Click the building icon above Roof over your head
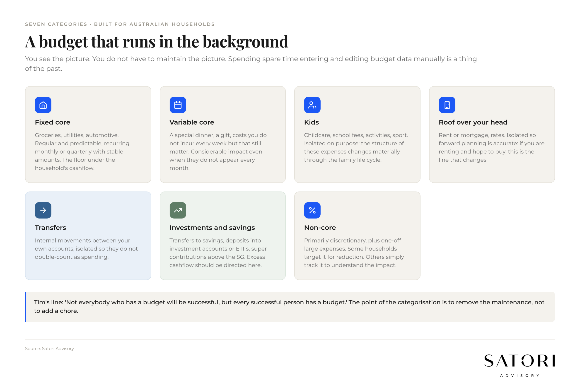This screenshot has width=580, height=392. click(447, 105)
